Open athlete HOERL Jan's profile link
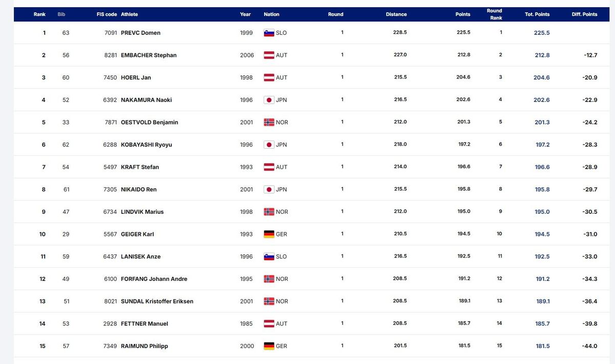Image resolution: width=615 pixels, height=364 pixels. pos(136,78)
